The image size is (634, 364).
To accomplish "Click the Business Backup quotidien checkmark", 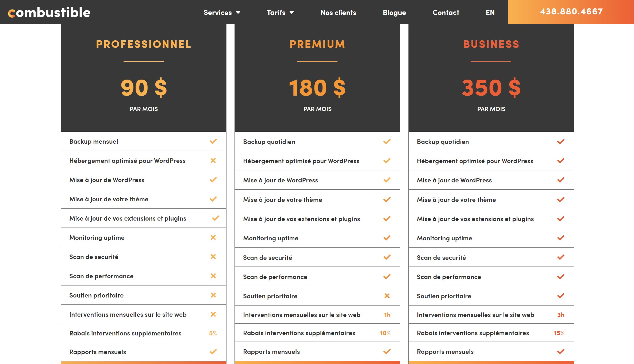I will coord(561,142).
